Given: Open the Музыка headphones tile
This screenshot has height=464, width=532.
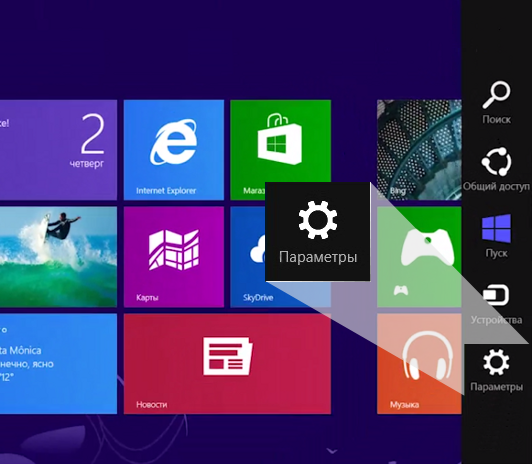Looking at the screenshot, I should (x=419, y=364).
